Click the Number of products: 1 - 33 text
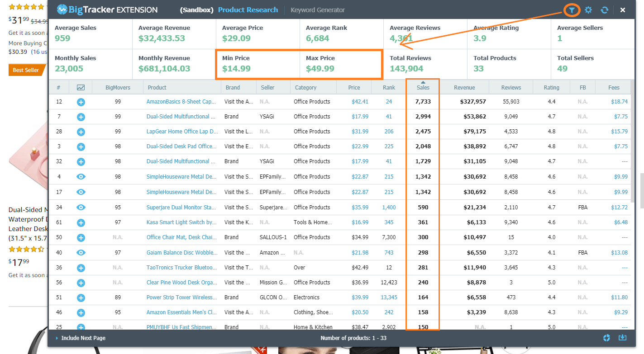This screenshot has width=644, height=354. coord(353,338)
